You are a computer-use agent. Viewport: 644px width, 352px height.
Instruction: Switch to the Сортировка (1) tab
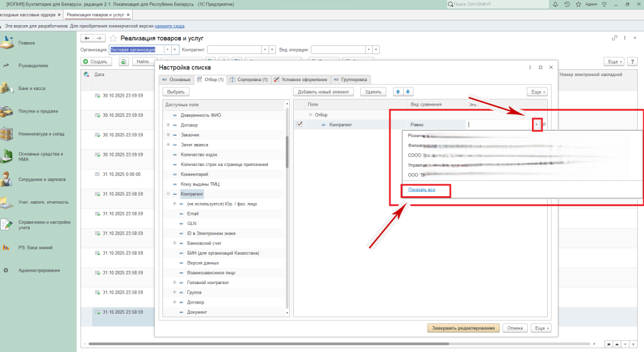tap(248, 80)
